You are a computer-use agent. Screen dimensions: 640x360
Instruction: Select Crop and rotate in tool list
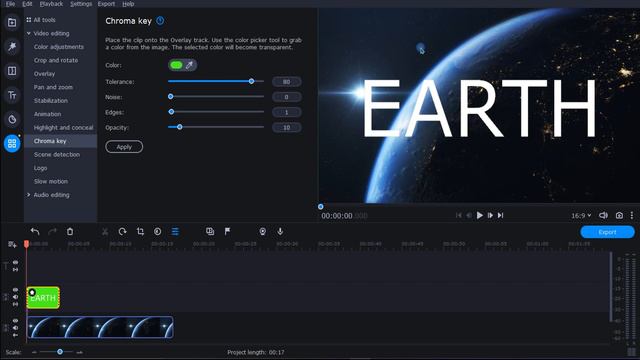tap(56, 60)
